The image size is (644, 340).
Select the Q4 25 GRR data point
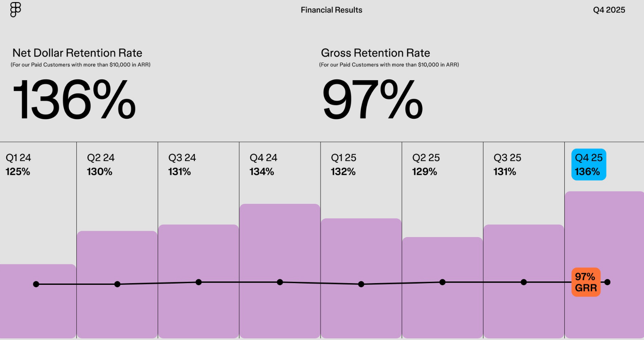coord(608,282)
